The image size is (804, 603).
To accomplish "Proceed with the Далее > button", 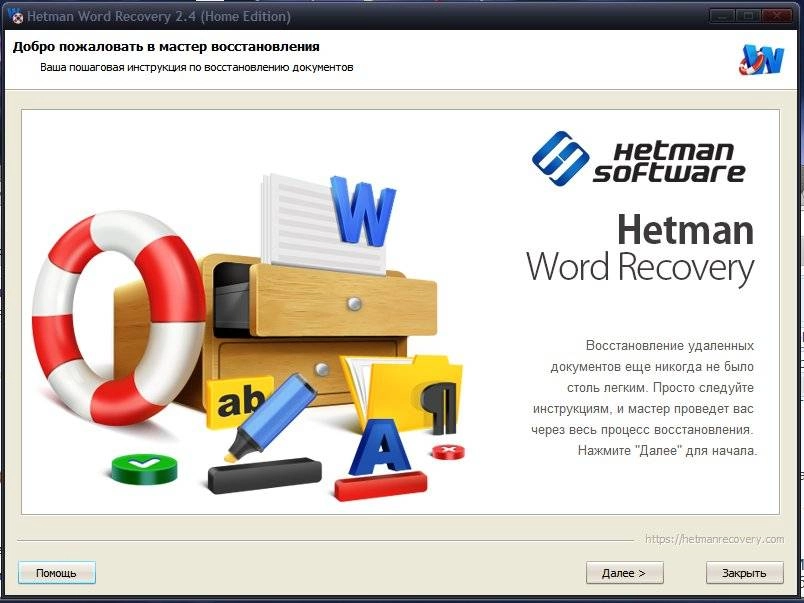I will [x=625, y=573].
